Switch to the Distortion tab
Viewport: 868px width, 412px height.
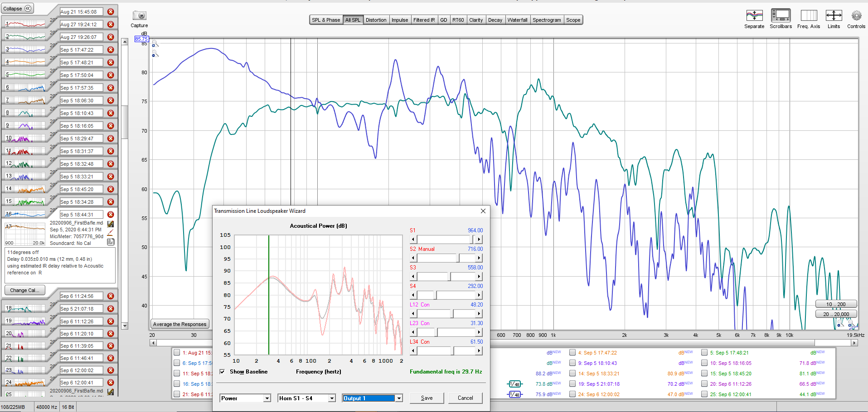376,20
